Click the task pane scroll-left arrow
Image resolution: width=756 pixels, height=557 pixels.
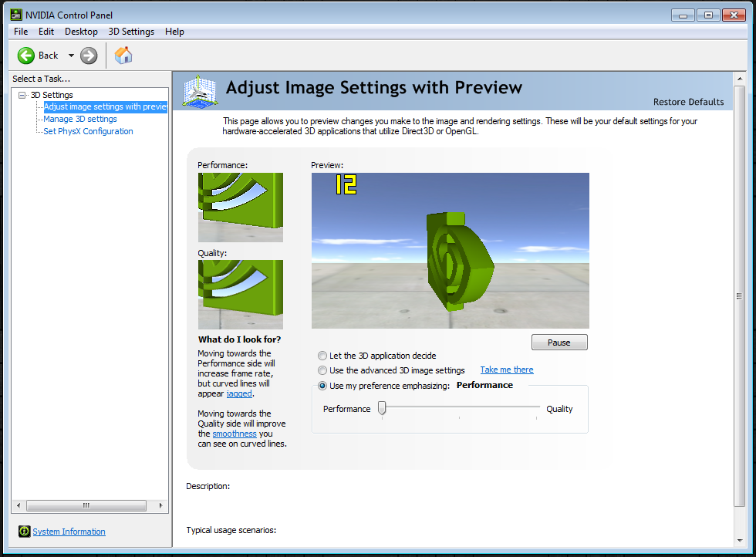[x=19, y=505]
